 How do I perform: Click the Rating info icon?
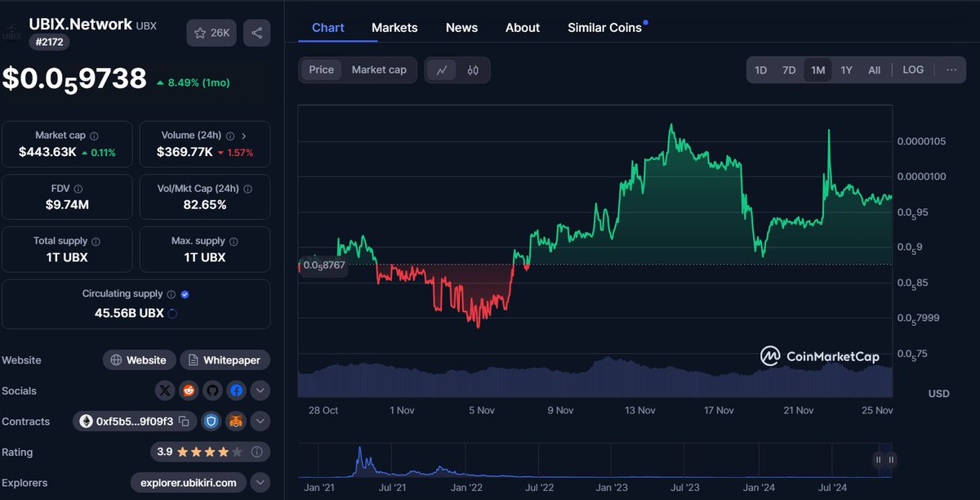(x=256, y=452)
